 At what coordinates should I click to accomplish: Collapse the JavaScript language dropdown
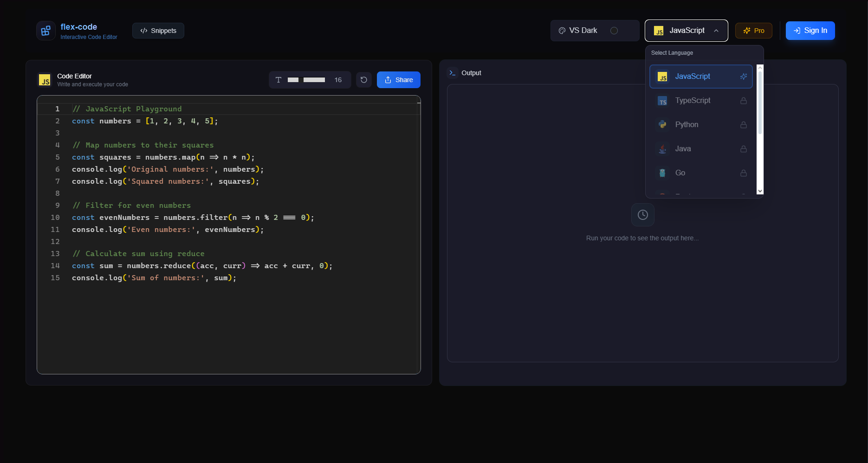click(x=686, y=31)
